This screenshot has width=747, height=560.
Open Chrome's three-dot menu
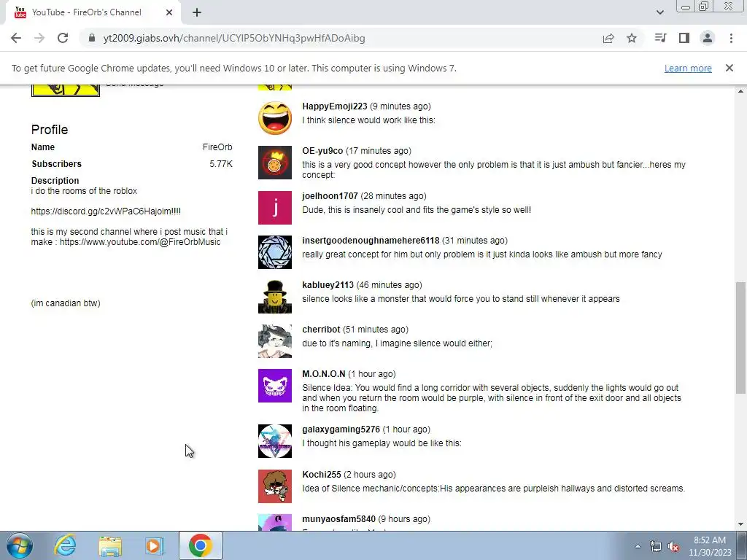tap(731, 38)
